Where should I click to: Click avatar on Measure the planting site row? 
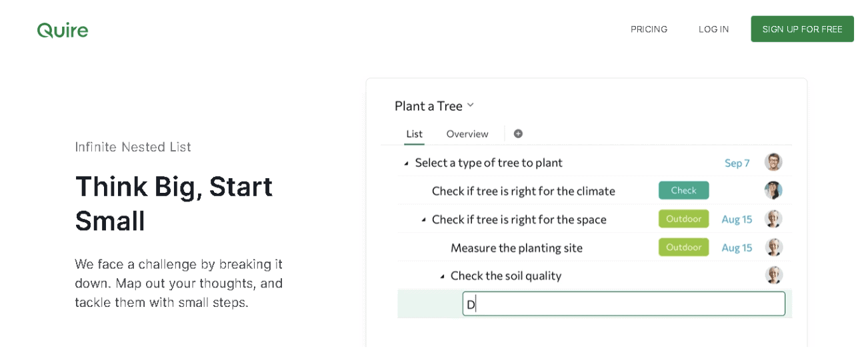click(x=773, y=247)
